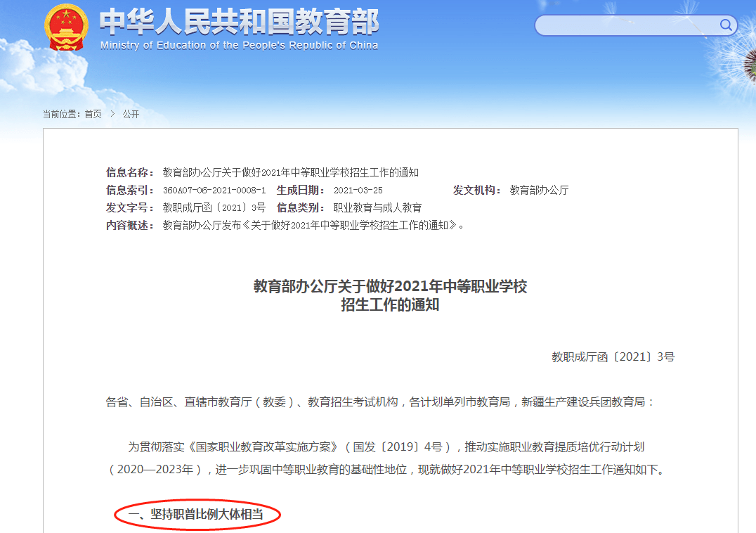
Task: Click the national emblem logo
Action: (66, 27)
